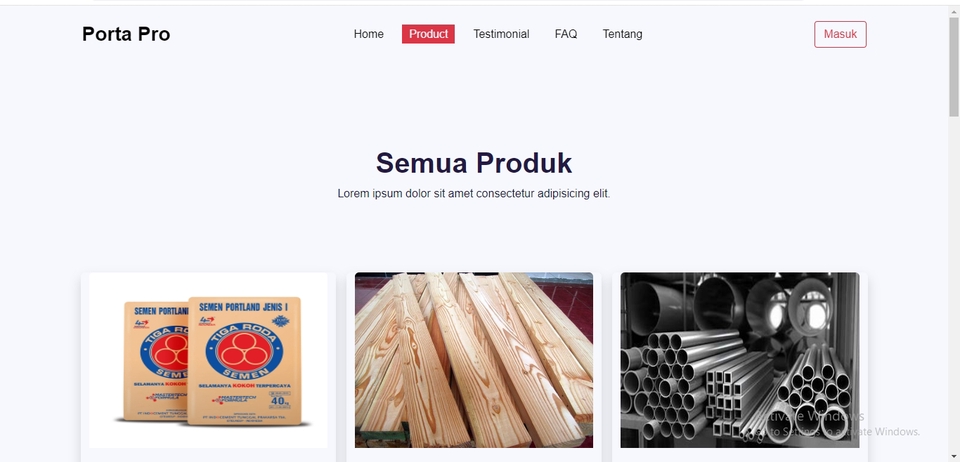
Task: Click the Semua Produk heading
Action: point(474,163)
